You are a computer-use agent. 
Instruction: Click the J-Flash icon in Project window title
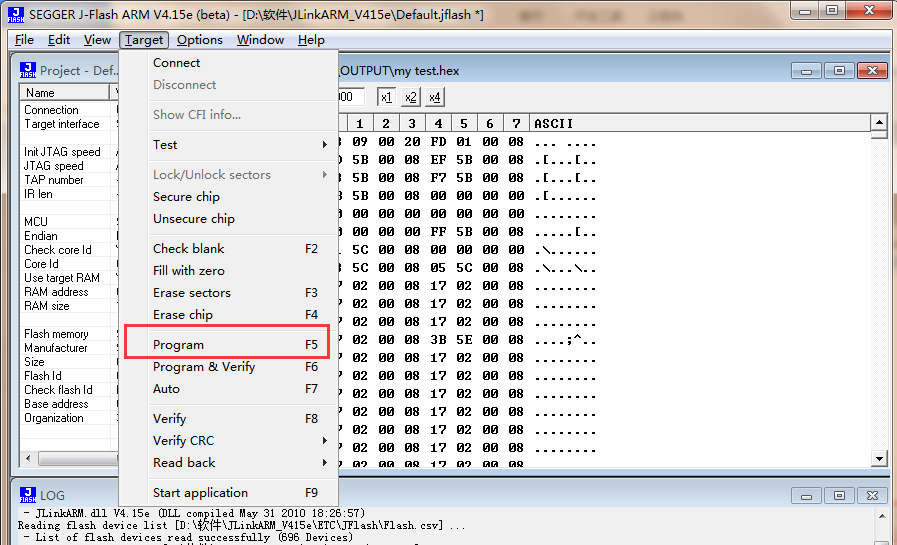pos(27,70)
